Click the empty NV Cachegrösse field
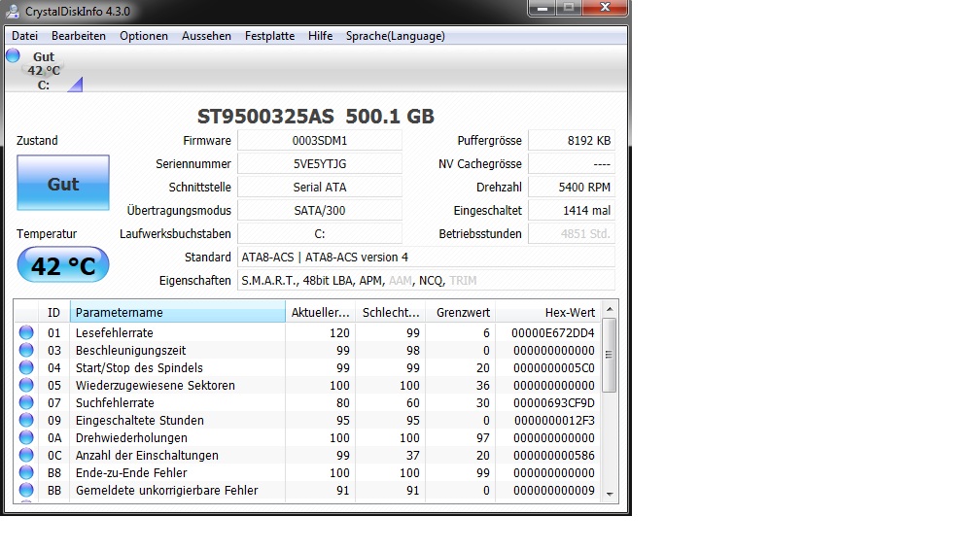This screenshot has width=980, height=551. 572,163
